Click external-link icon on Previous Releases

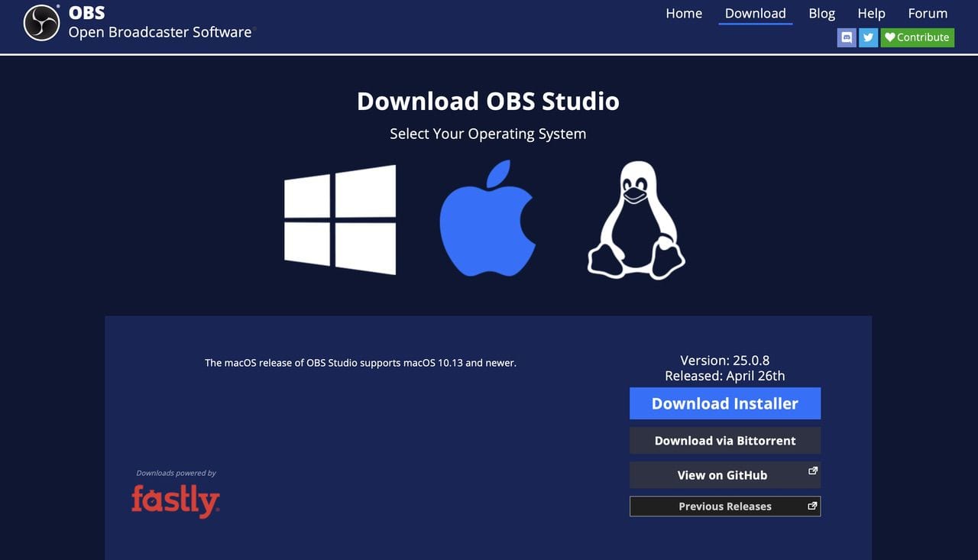click(x=812, y=506)
